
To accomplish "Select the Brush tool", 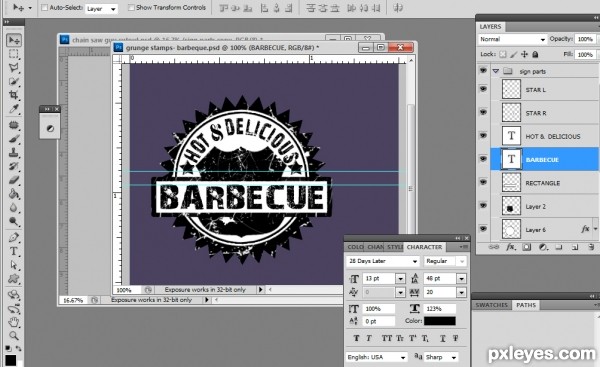I will pos(14,139).
